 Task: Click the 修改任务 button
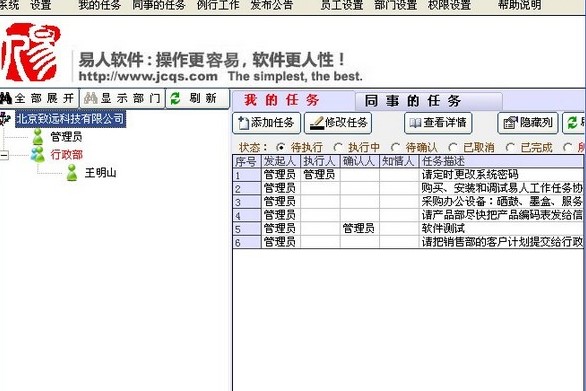click(338, 123)
